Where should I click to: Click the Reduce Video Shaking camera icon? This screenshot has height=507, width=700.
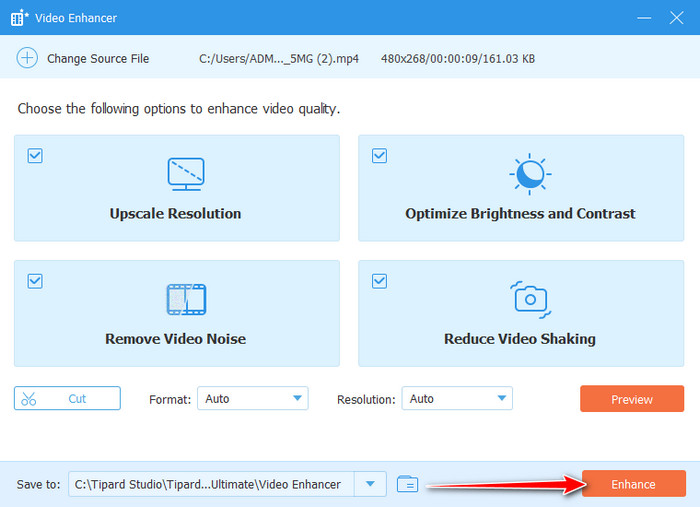530,299
